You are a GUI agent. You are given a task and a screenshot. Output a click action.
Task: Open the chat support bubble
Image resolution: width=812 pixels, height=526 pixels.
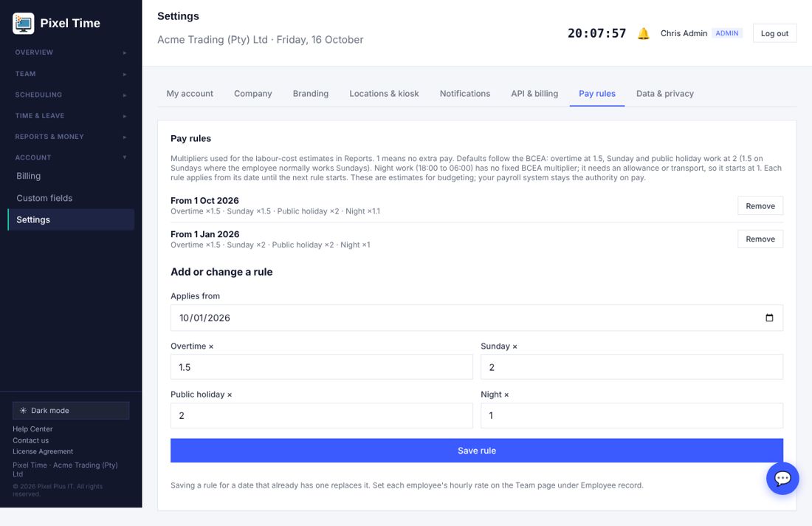782,478
